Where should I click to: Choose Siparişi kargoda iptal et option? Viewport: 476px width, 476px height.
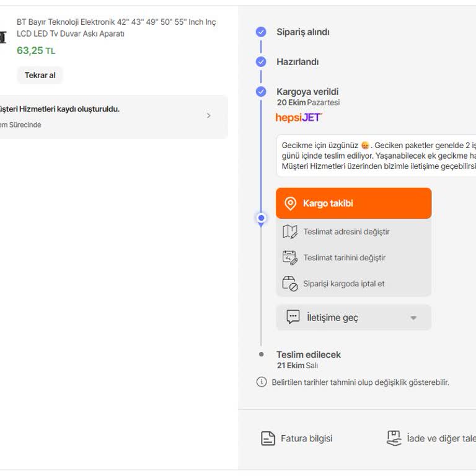point(343,284)
